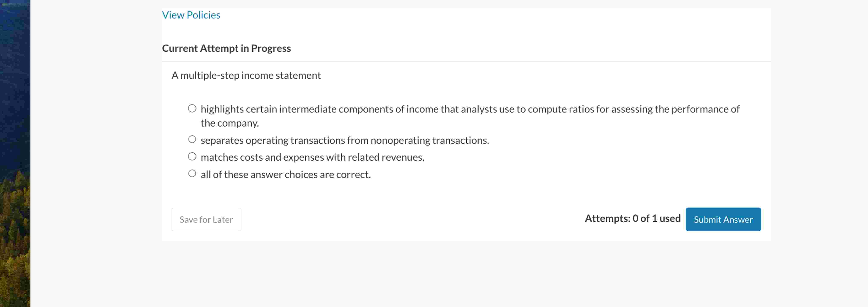The width and height of the screenshot is (868, 307).
Task: Click the divider line below Current Attempt in Progress
Action: pos(465,62)
